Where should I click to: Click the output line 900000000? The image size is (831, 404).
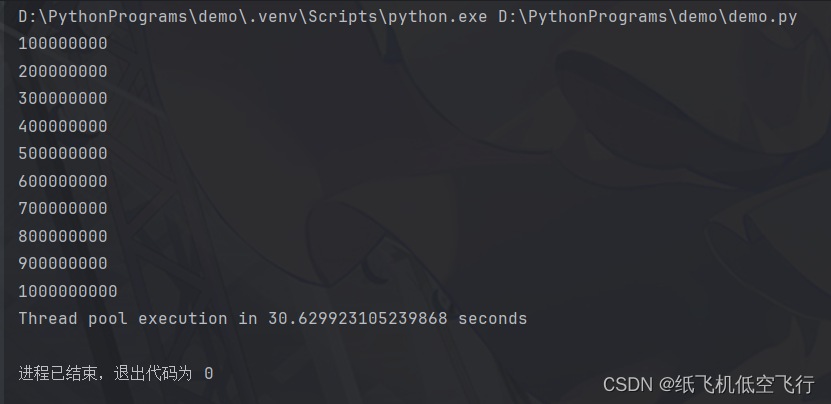[x=63, y=264]
